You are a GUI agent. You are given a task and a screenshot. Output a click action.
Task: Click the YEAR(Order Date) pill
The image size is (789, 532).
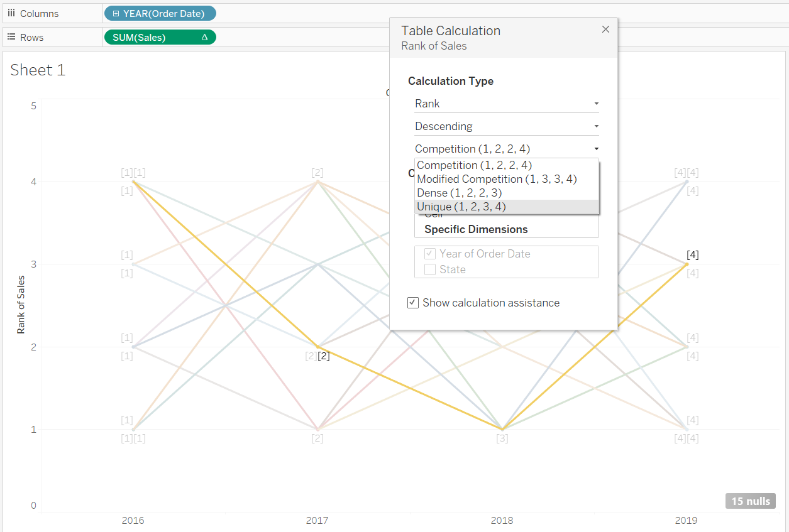160,13
